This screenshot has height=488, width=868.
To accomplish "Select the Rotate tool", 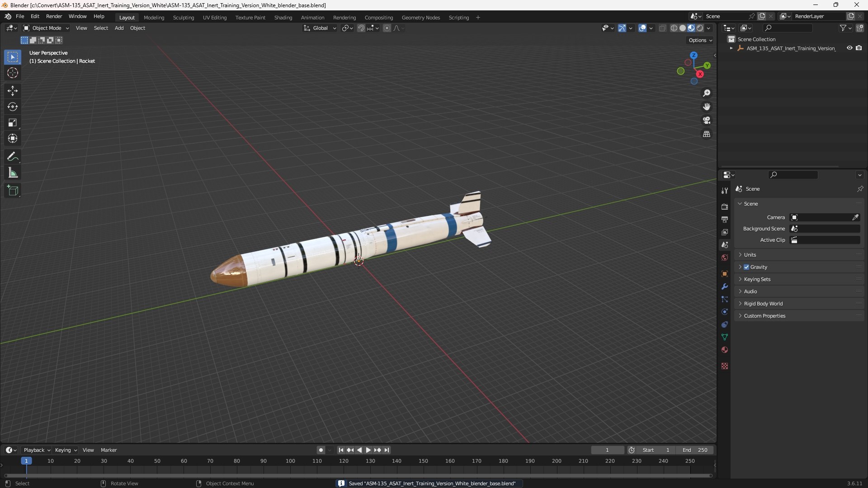I will pos(13,107).
